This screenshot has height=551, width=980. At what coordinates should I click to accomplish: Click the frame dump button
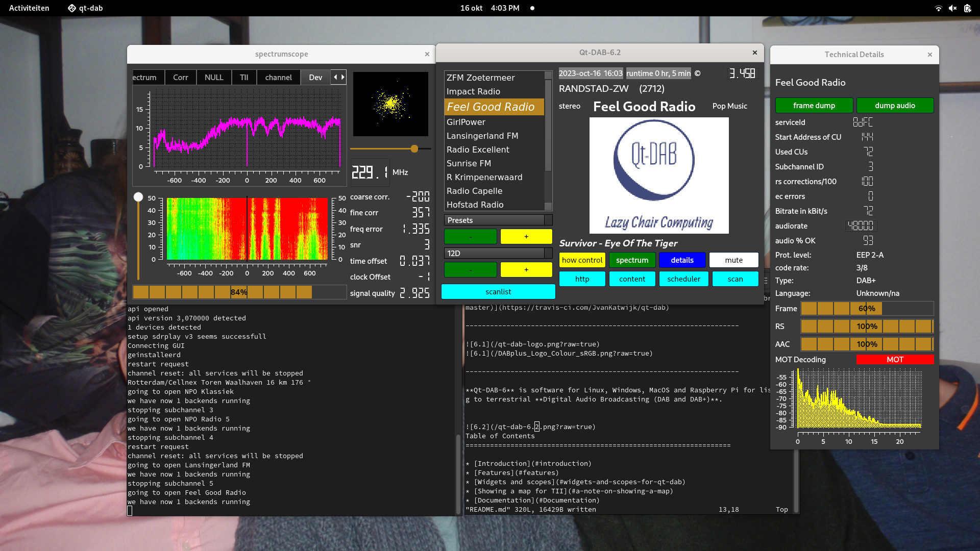tap(814, 105)
